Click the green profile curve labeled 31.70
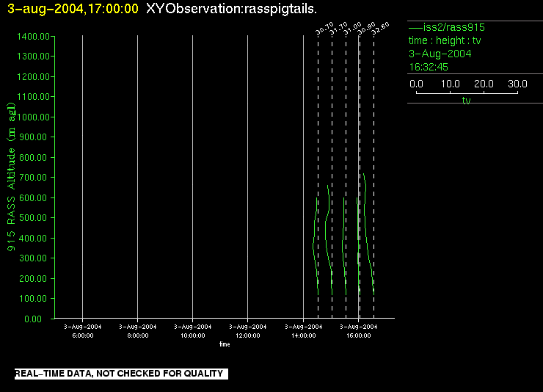This screenshot has height=392, width=543. [326, 228]
